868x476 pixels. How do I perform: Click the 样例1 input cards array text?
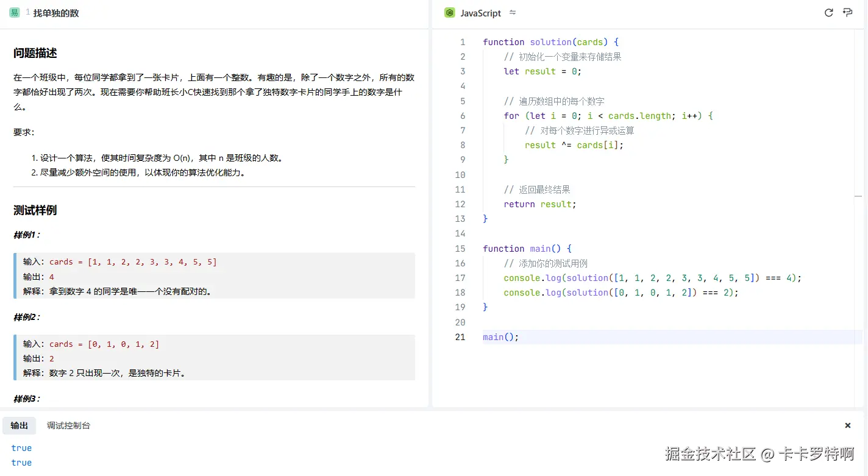point(133,262)
